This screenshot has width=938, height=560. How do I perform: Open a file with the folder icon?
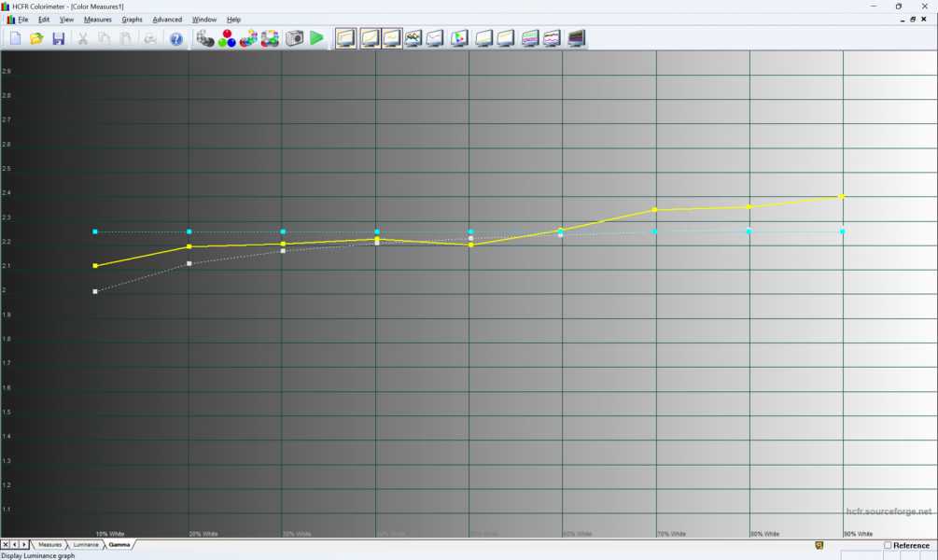click(x=36, y=38)
